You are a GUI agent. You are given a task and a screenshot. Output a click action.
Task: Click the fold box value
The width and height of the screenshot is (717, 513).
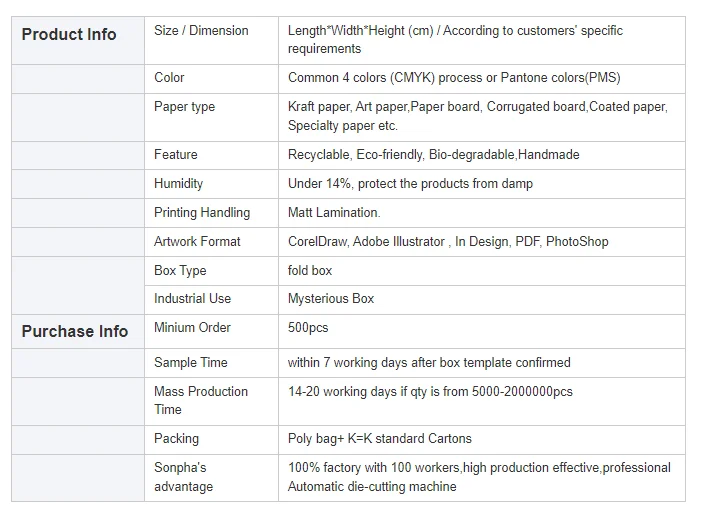[310, 271]
